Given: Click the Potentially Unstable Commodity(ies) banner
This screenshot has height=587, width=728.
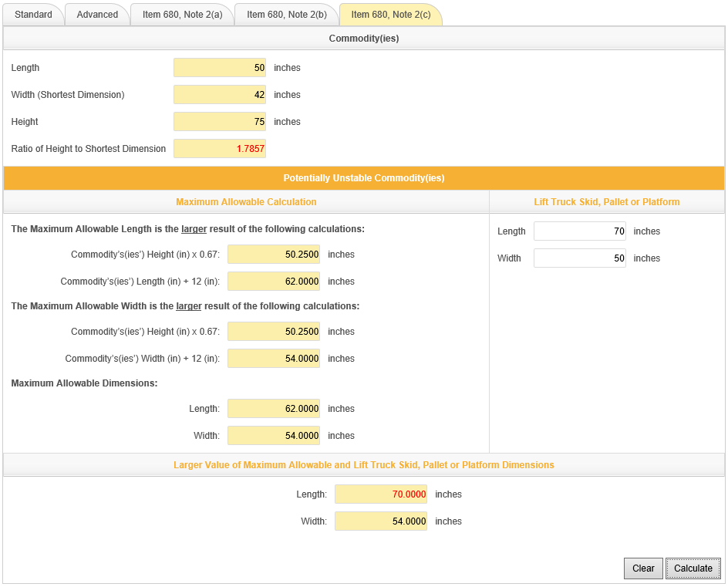Looking at the screenshot, I should pyautogui.click(x=364, y=178).
